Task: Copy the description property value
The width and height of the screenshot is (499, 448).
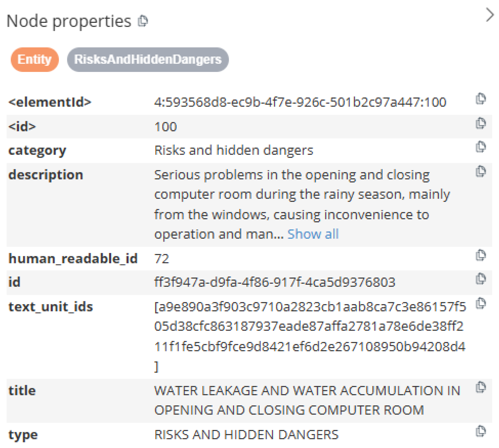Action: click(x=480, y=171)
